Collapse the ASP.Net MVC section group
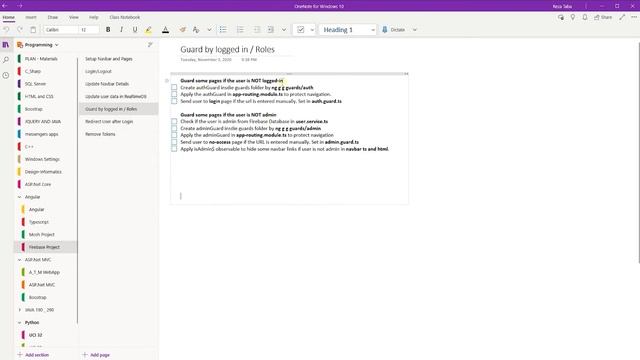The width and height of the screenshot is (640, 360). click(x=19, y=260)
